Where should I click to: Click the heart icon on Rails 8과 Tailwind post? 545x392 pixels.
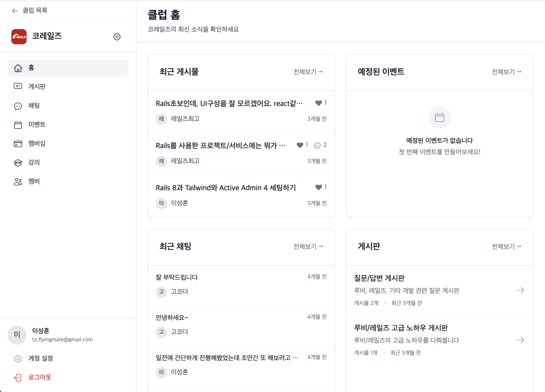(x=318, y=187)
